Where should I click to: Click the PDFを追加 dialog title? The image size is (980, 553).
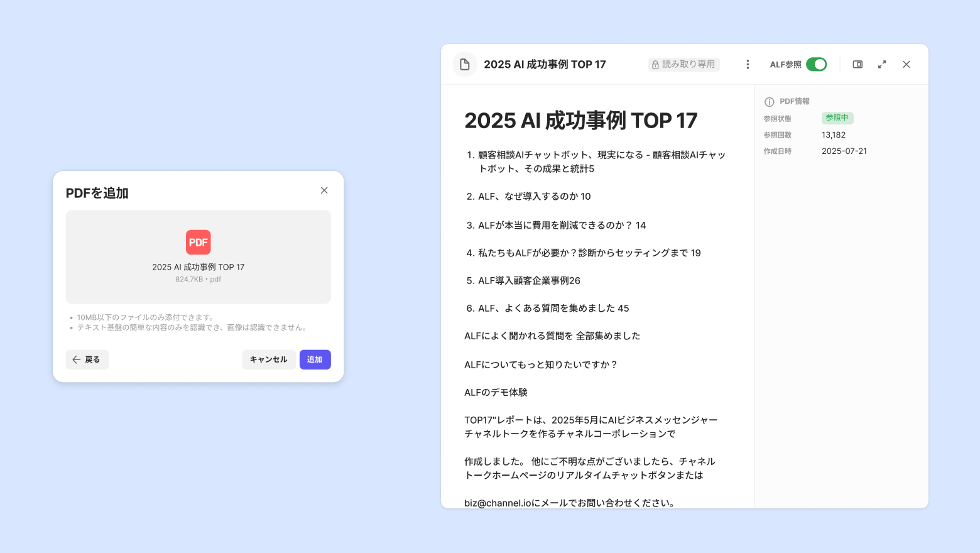click(97, 193)
